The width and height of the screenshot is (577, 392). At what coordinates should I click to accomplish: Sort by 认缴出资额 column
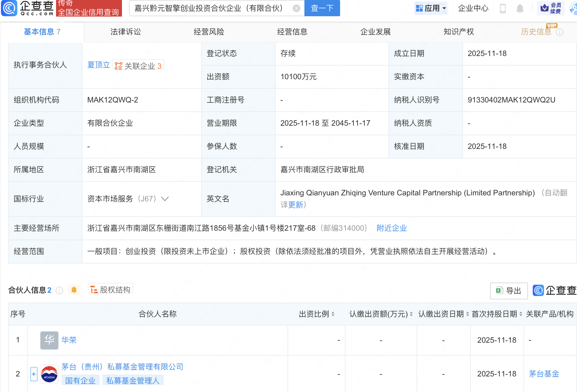pyautogui.click(x=411, y=314)
